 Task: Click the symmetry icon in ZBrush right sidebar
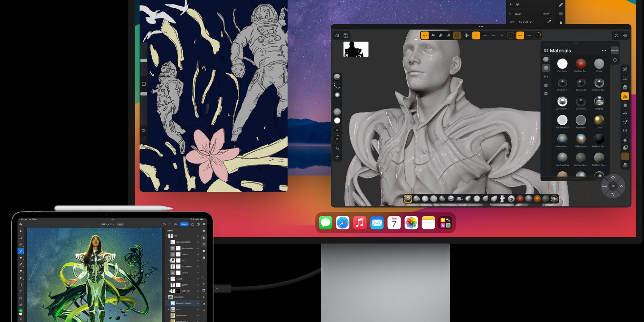pyautogui.click(x=625, y=113)
